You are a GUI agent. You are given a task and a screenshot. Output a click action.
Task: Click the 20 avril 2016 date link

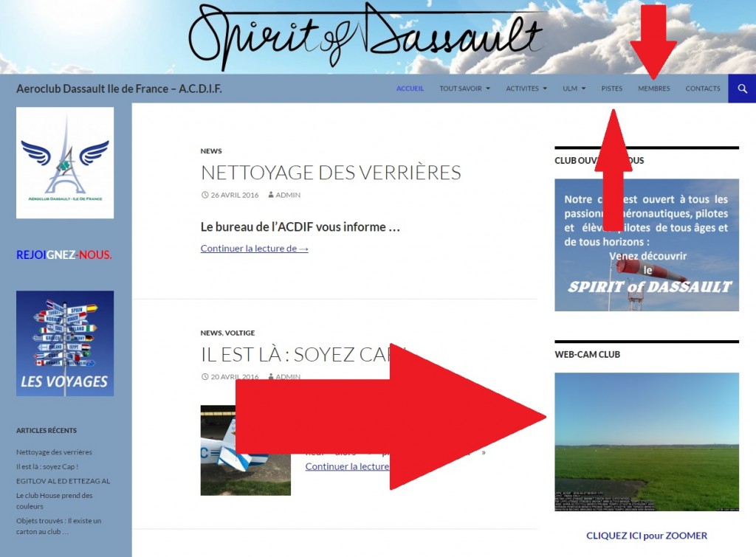(x=234, y=377)
